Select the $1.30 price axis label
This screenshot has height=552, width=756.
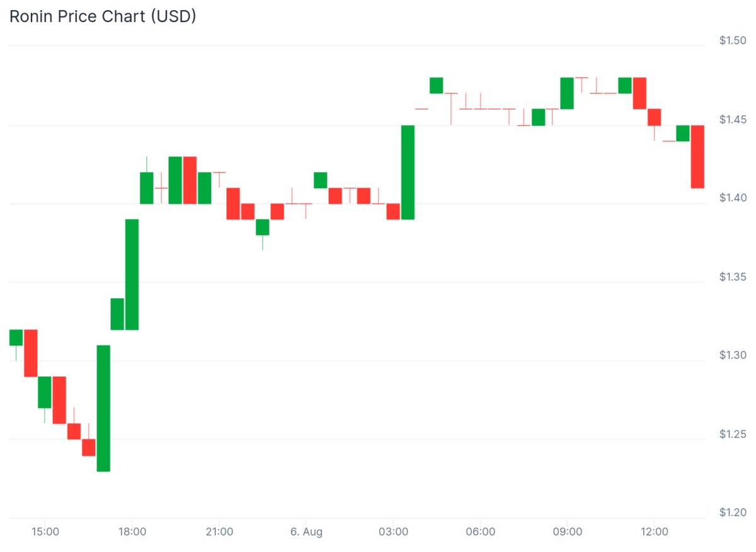click(x=733, y=355)
